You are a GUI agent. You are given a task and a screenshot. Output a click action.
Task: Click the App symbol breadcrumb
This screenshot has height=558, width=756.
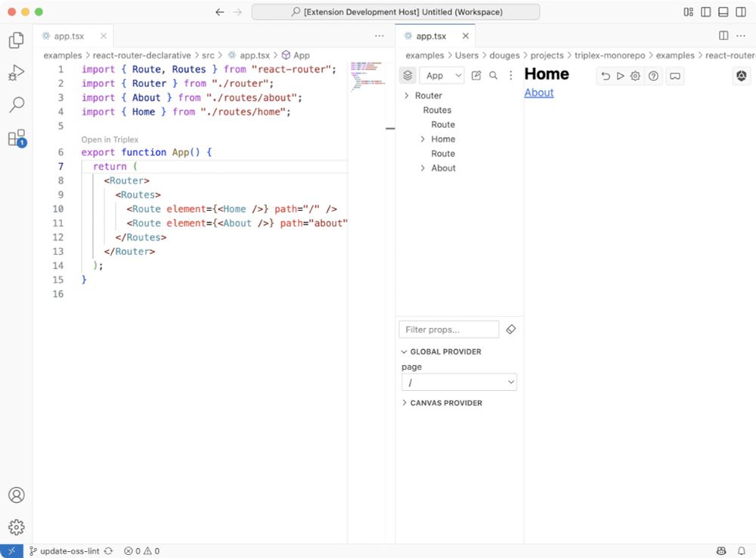296,55
